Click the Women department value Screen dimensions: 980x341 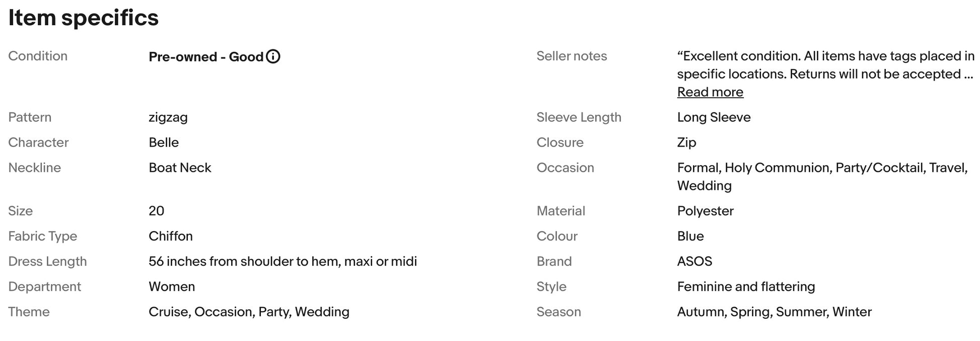[x=172, y=287]
